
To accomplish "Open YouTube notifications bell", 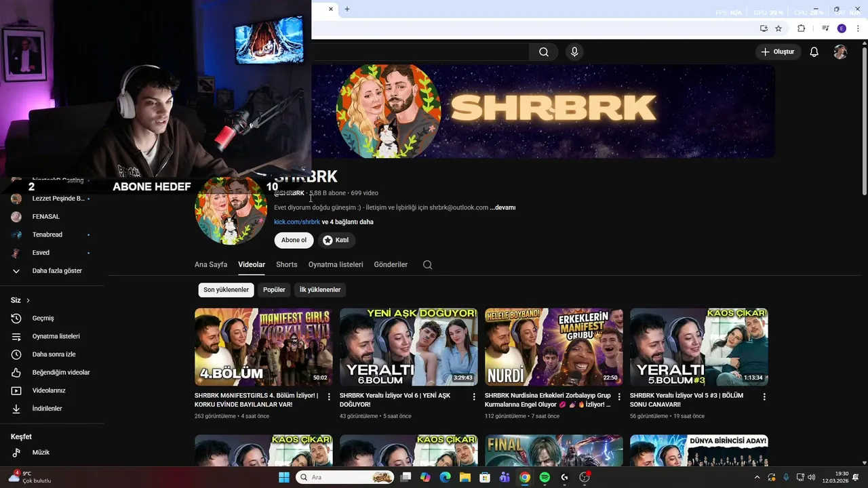I will (814, 52).
